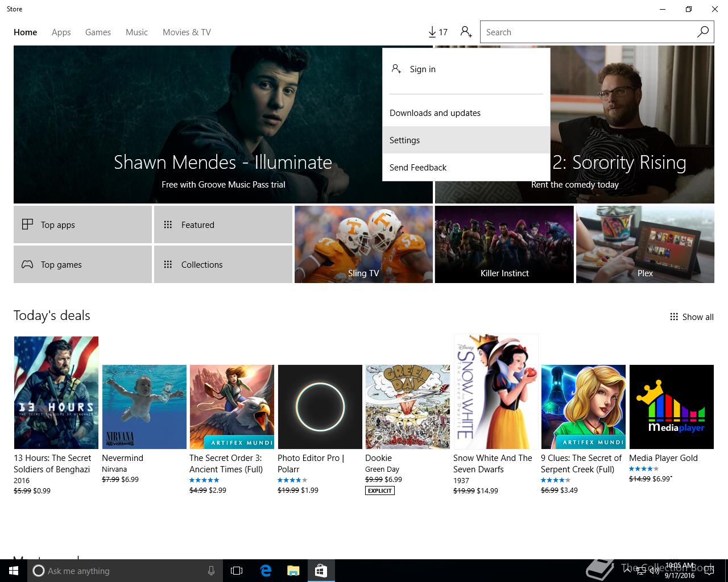Viewport: 728px width, 582px height.
Task: Open downloads indicator showing 17
Action: pos(438,32)
